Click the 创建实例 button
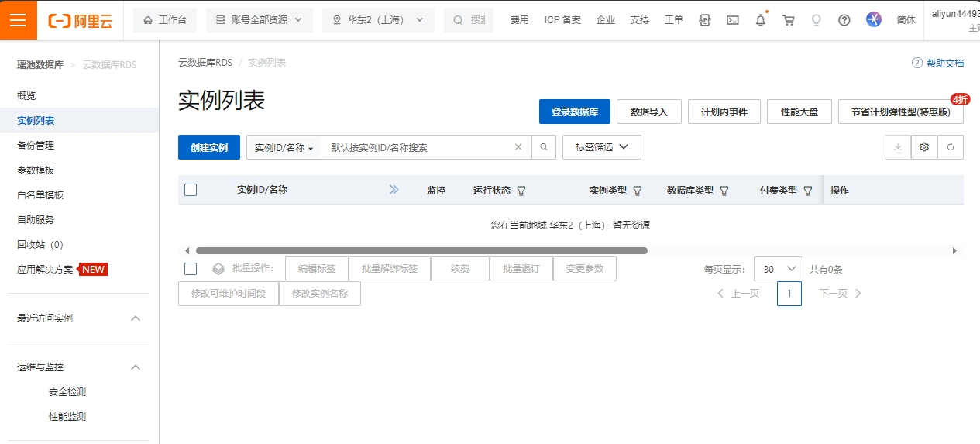 tap(209, 147)
